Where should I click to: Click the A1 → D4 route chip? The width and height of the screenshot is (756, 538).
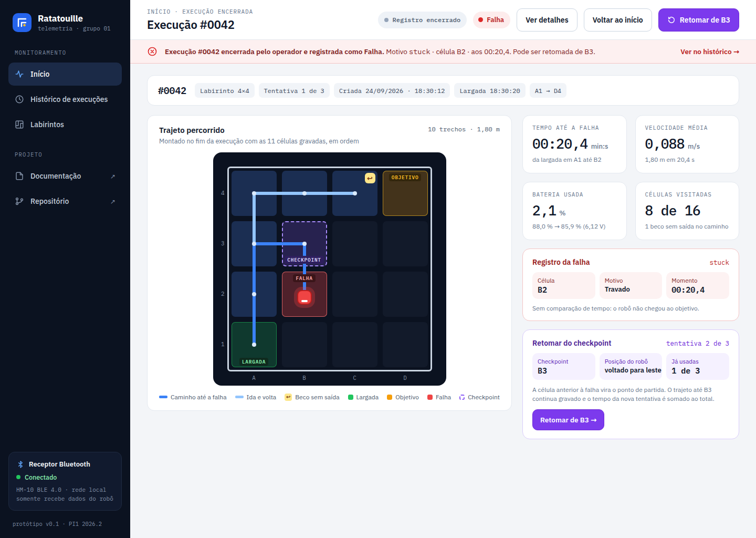(548, 90)
